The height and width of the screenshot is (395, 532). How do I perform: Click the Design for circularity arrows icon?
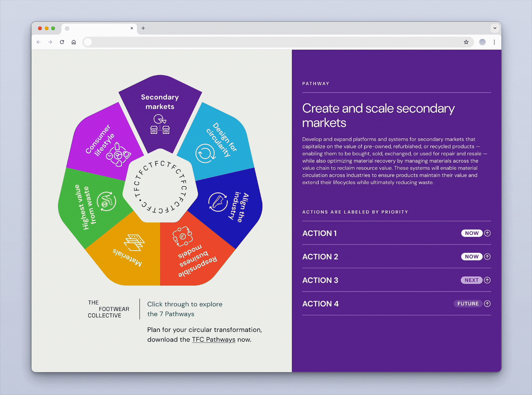pos(205,154)
